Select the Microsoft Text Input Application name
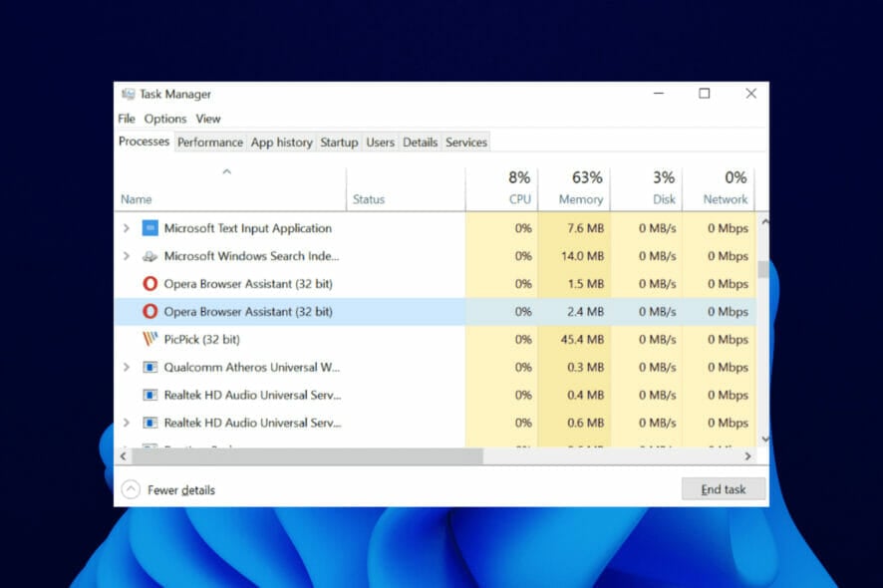 click(x=248, y=228)
